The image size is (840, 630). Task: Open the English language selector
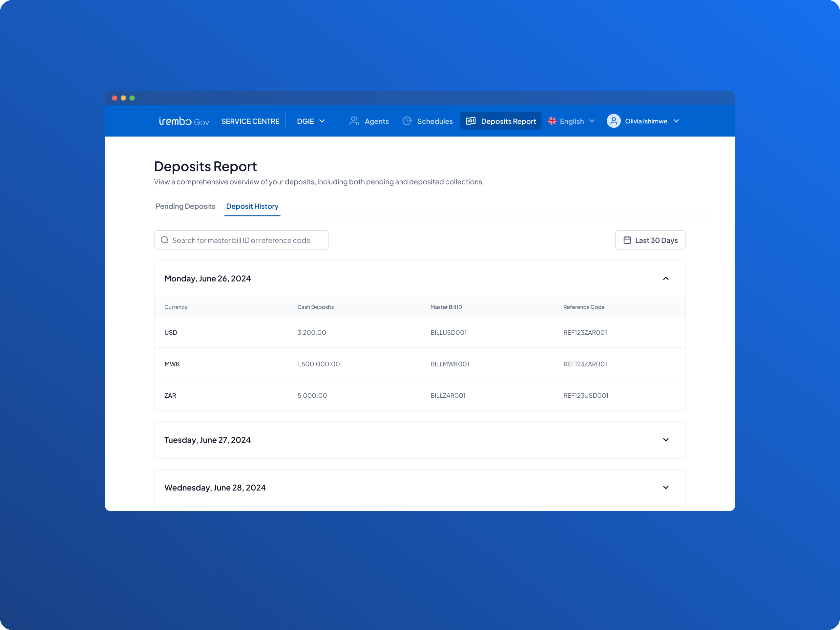(571, 121)
